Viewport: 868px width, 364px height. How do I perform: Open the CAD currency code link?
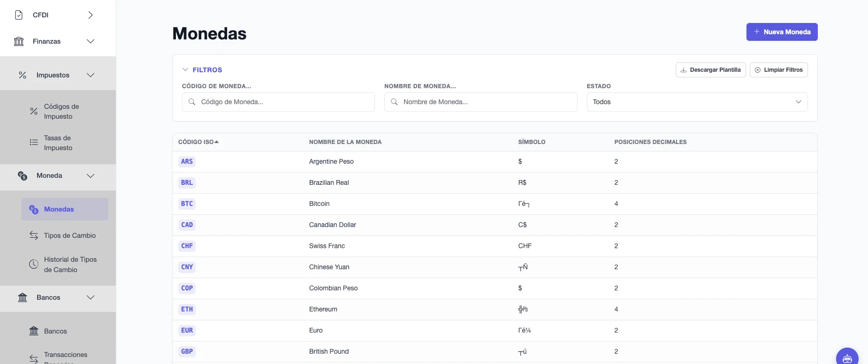coord(187,225)
